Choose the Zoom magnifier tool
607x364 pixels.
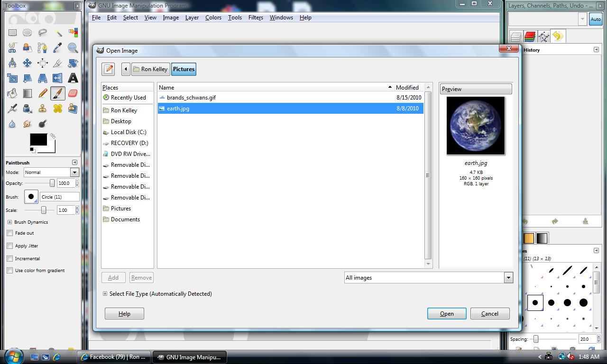73,48
